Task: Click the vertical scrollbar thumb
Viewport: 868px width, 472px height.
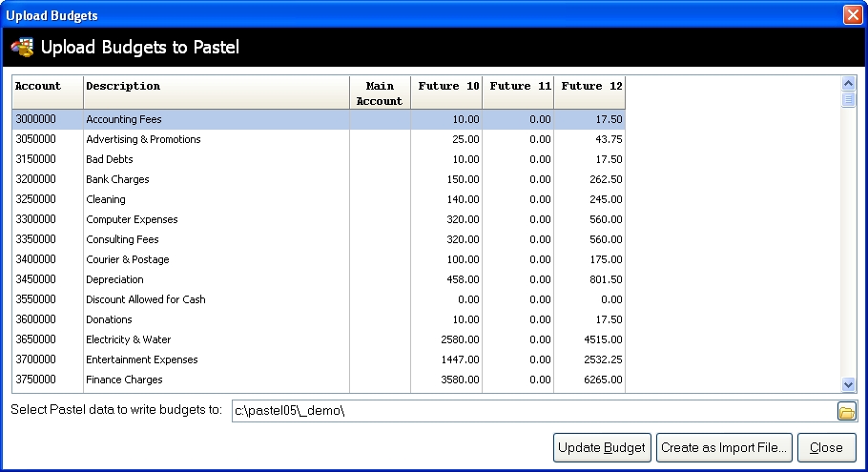Action: click(848, 99)
